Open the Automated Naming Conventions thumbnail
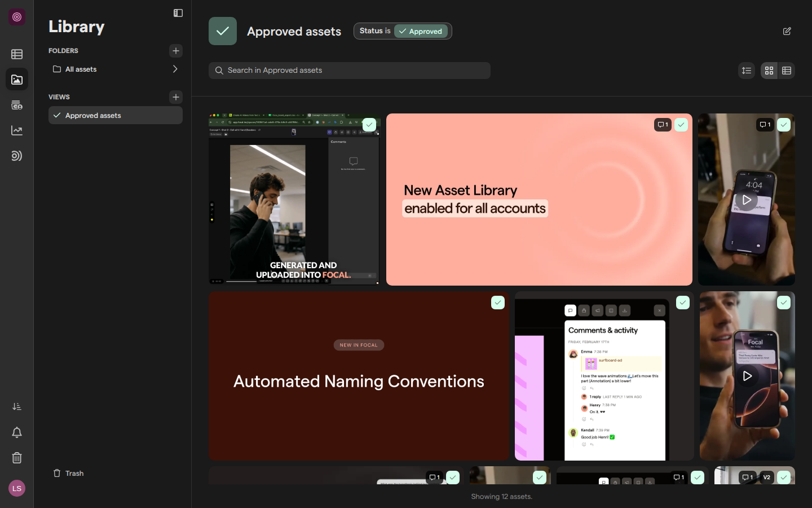The width and height of the screenshot is (812, 508). coord(359,376)
